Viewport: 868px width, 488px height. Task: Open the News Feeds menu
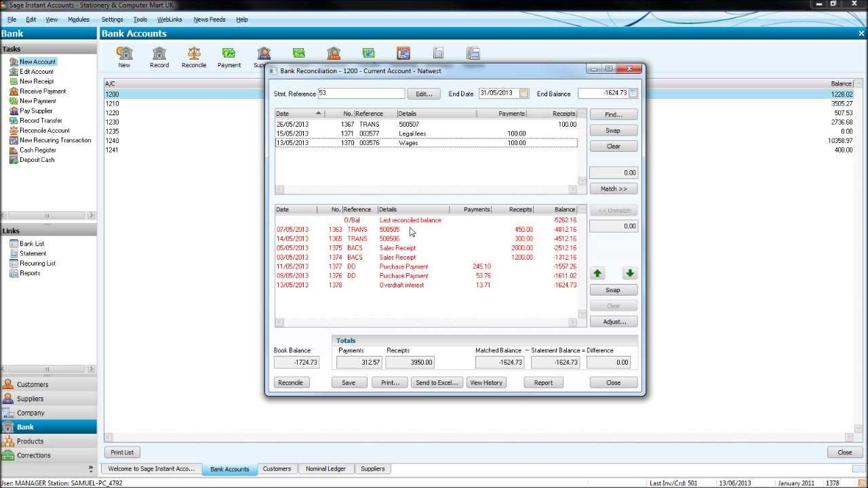pos(210,20)
